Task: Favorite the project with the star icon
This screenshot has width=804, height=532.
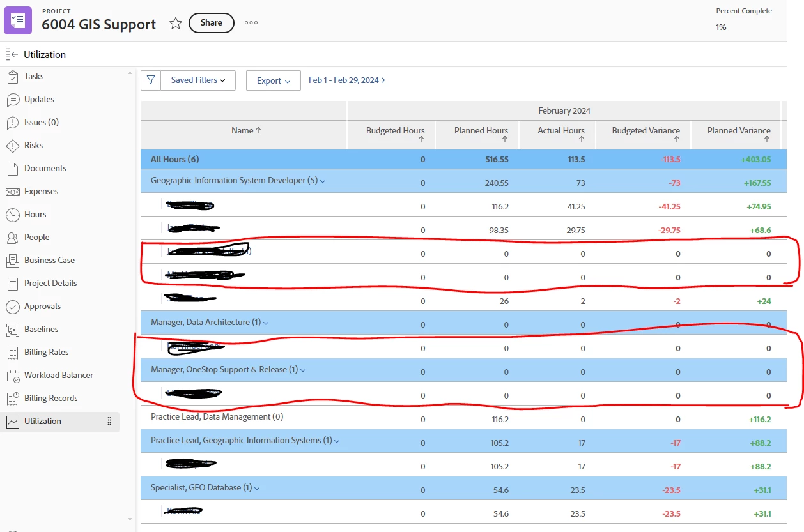Action: (x=176, y=24)
